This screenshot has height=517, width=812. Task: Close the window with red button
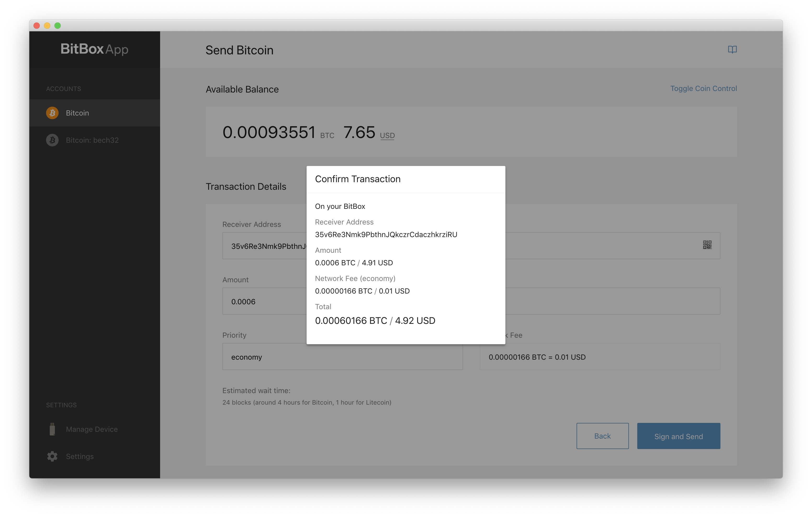pyautogui.click(x=37, y=26)
